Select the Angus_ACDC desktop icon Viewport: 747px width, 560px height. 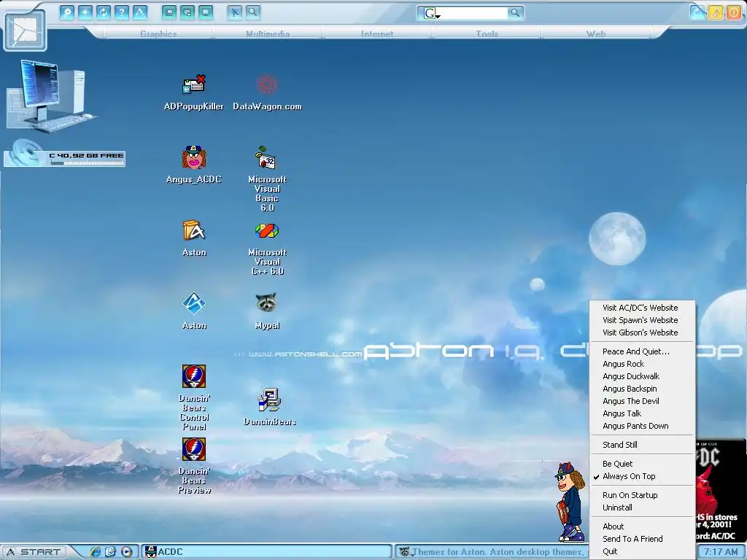click(x=193, y=165)
